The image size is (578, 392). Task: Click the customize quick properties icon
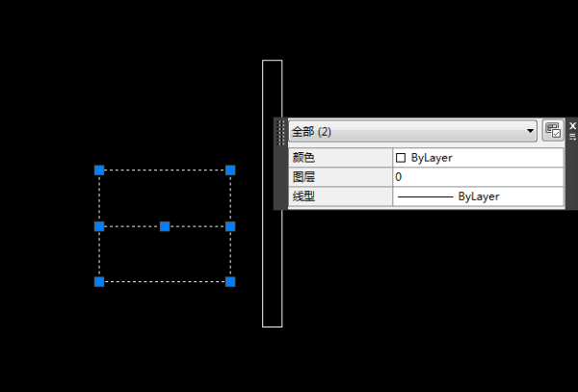(x=553, y=130)
